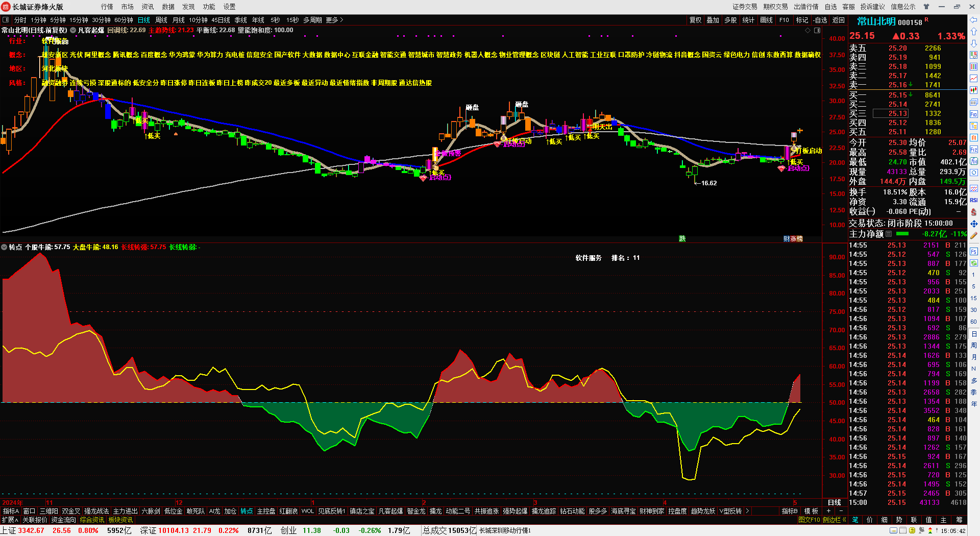Screen dimensions: 980x536
Task: Open the line chart sidebar icon
Action: [974, 79]
